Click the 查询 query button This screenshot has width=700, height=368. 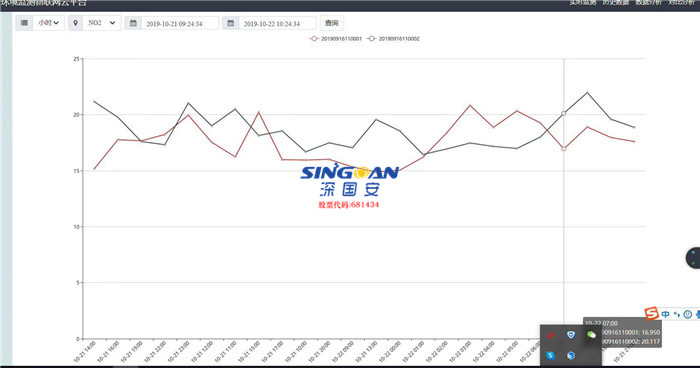point(331,23)
